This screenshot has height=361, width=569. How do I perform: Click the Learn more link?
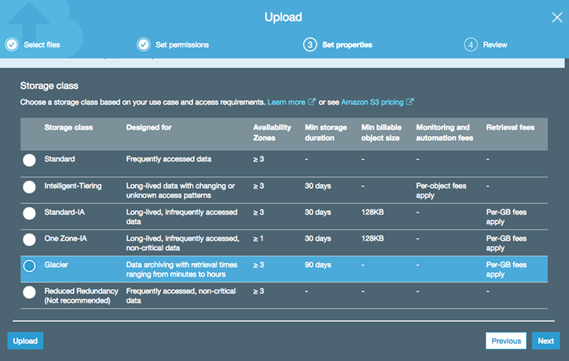coord(286,102)
